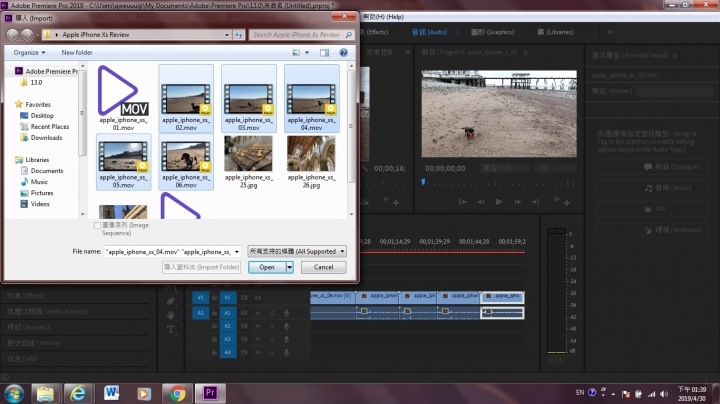The width and height of the screenshot is (720, 404).
Task: Select the Type tool in Premiere
Action: (171, 329)
